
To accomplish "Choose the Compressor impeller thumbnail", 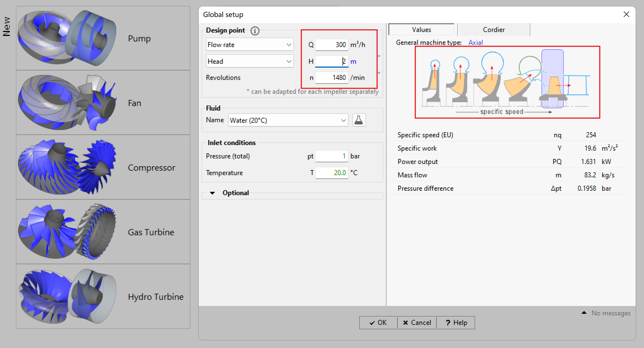I will (67, 167).
